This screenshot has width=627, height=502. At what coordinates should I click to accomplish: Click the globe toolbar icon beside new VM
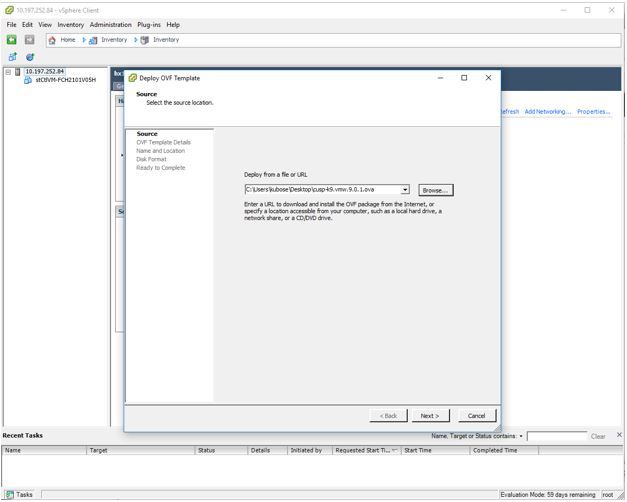[x=30, y=57]
